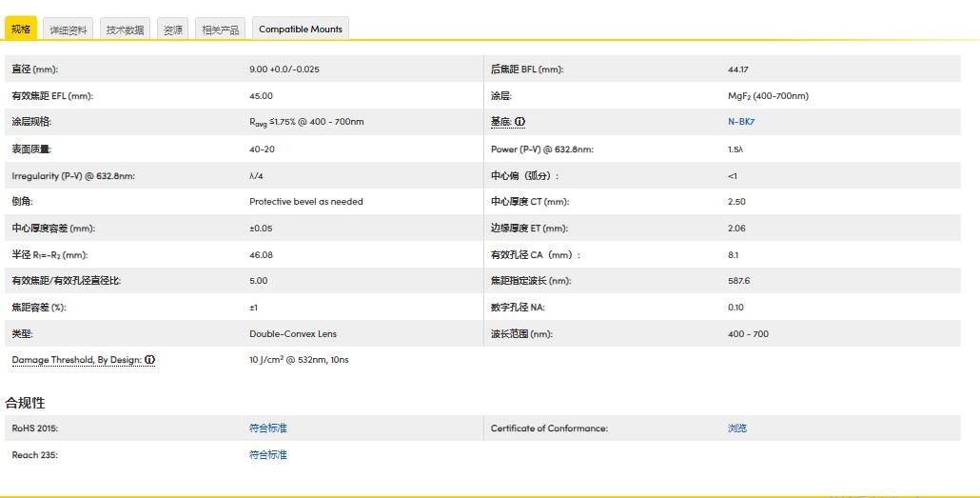The height and width of the screenshot is (498, 980).
Task: Go to the 相关产品 tab
Action: [x=220, y=30]
